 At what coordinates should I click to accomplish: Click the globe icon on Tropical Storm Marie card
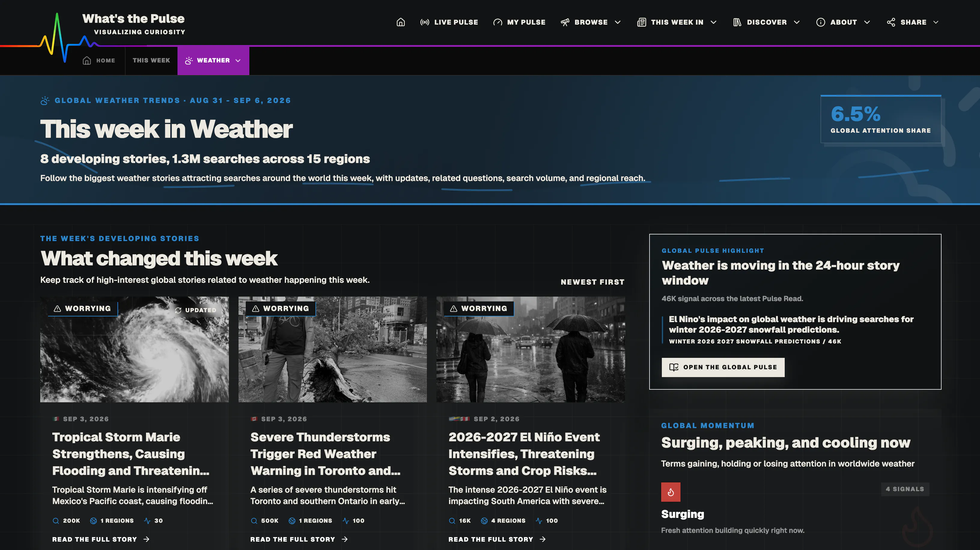tap(93, 521)
